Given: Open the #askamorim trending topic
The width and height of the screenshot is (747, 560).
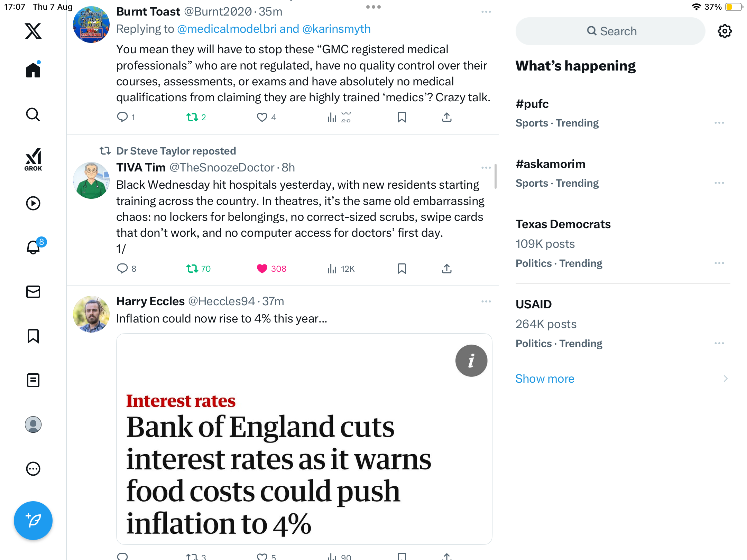Looking at the screenshot, I should pos(550,164).
